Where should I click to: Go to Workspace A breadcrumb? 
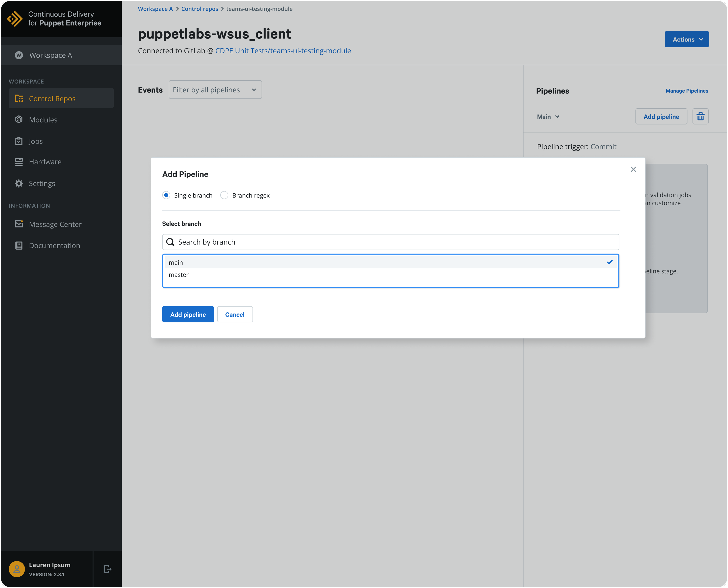click(155, 9)
